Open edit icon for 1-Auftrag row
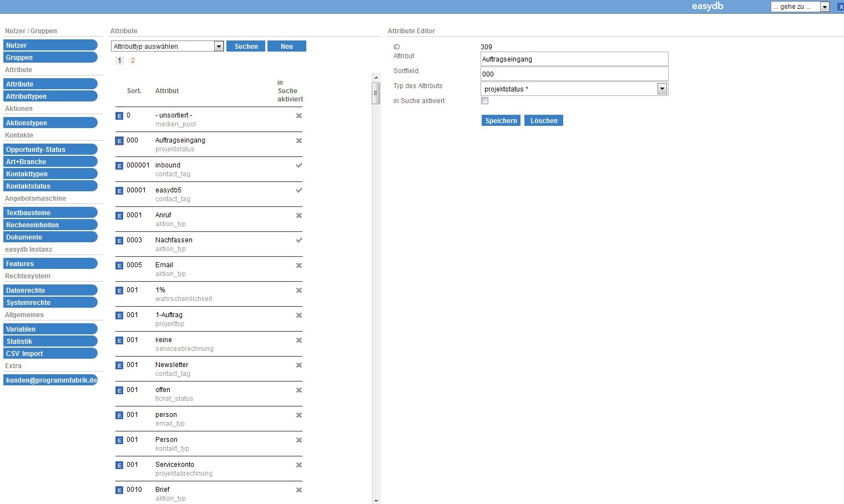 click(x=119, y=315)
